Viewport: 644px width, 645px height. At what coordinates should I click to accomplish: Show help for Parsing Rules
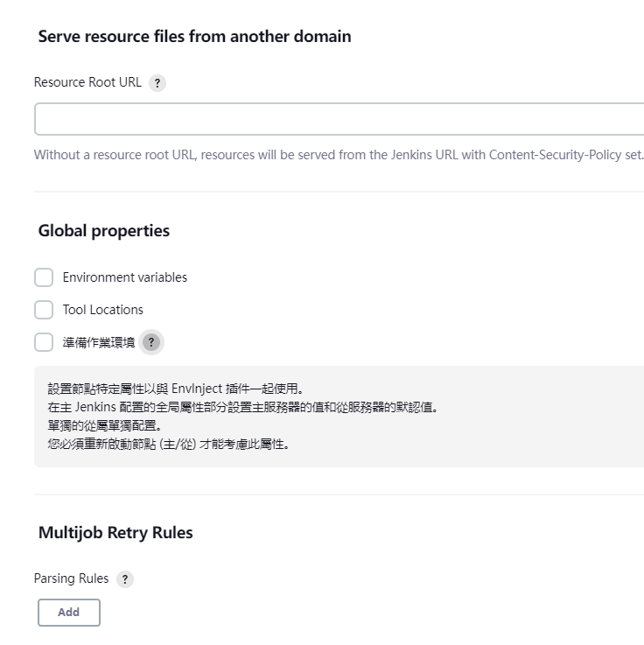coord(125,579)
